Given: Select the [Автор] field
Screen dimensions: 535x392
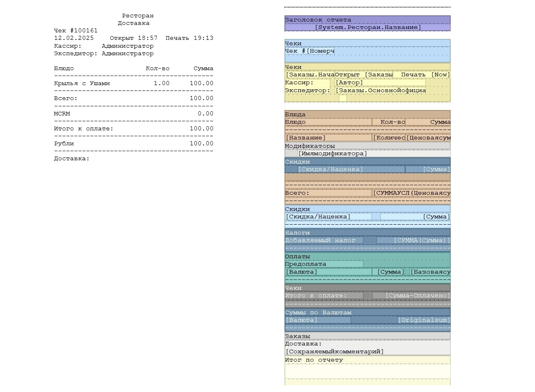Looking at the screenshot, I should pos(380,83).
